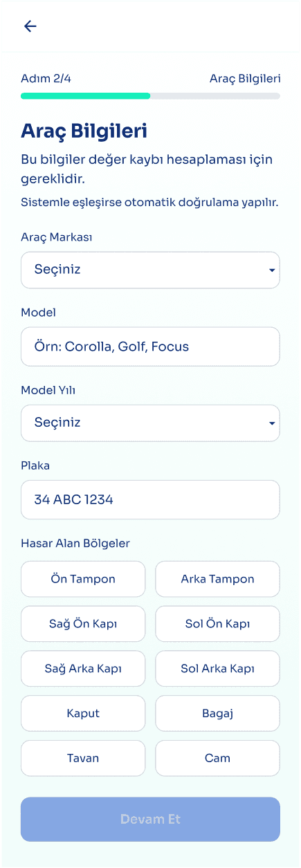Screen dimensions: 301x868
Task: Click into the Plaka input field
Action: (x=150, y=499)
